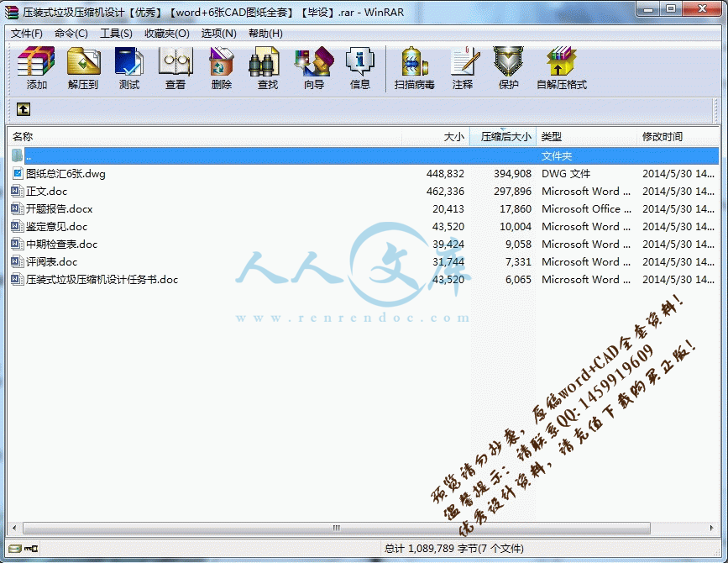The height and width of the screenshot is (563, 728).
Task: Sort by 大小 column header
Action: pos(436,137)
